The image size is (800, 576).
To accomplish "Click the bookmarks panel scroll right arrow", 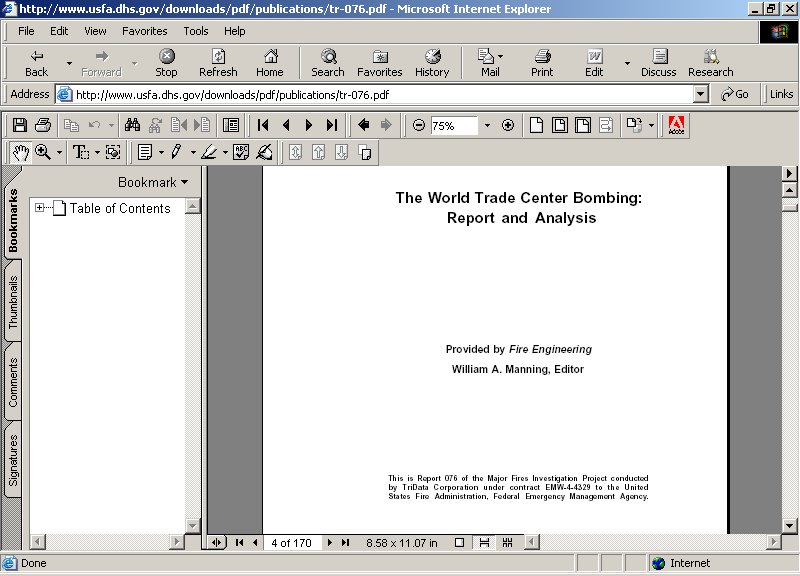I will point(176,542).
